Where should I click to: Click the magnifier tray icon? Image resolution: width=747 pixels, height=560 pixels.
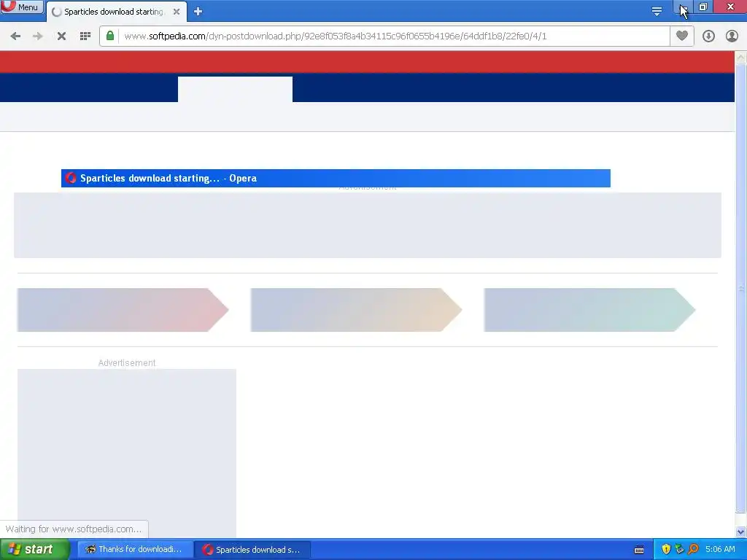pos(693,550)
